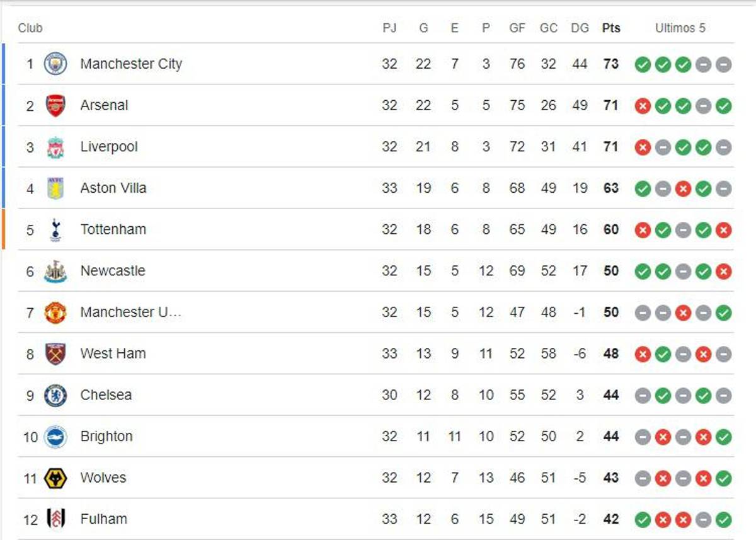Sort by the PJ games played header
Image resolution: width=756 pixels, height=540 pixels.
(x=390, y=28)
